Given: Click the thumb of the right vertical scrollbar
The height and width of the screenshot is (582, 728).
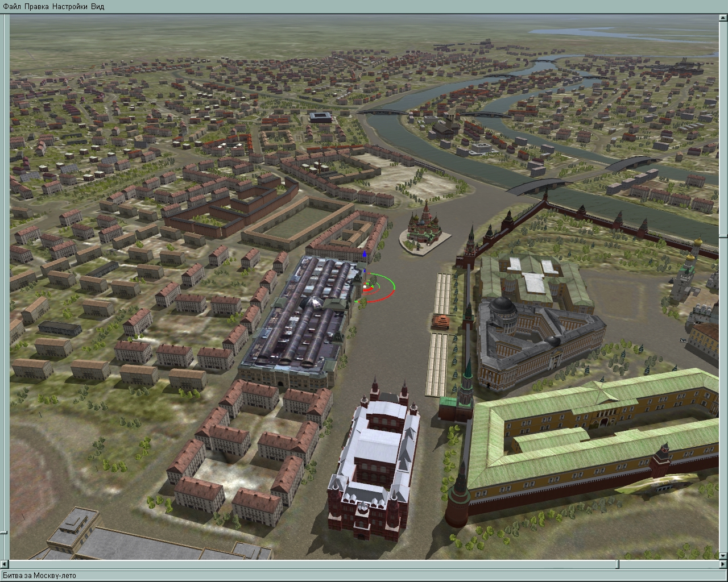Looking at the screenshot, I should 723,235.
